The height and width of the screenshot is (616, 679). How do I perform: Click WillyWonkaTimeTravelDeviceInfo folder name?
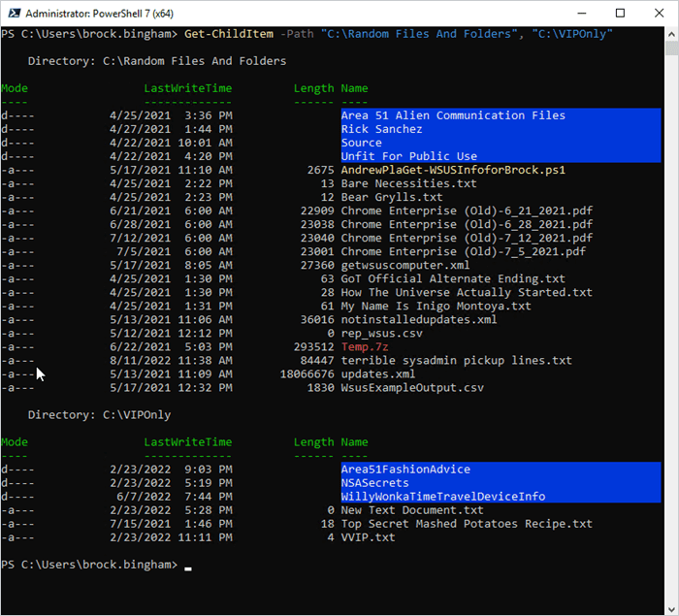(443, 497)
